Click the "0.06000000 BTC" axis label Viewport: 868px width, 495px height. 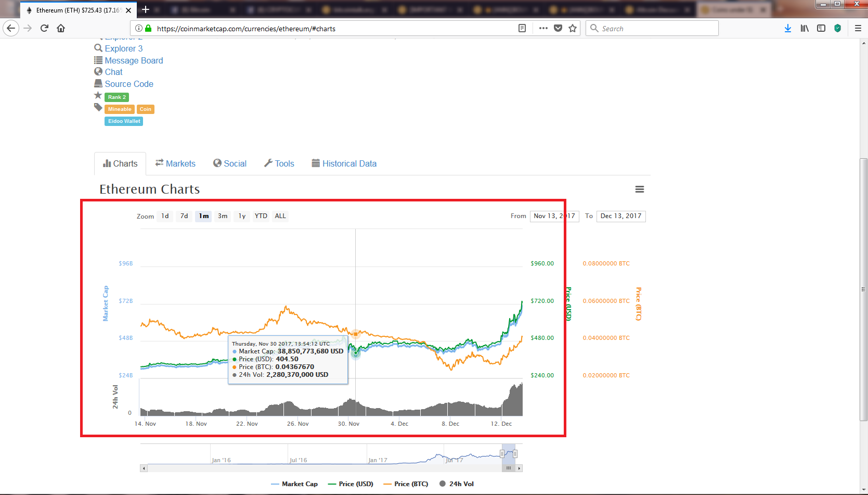pos(606,301)
